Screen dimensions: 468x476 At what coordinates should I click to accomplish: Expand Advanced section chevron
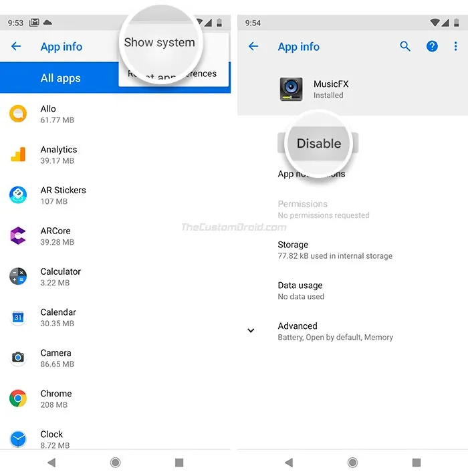251,330
